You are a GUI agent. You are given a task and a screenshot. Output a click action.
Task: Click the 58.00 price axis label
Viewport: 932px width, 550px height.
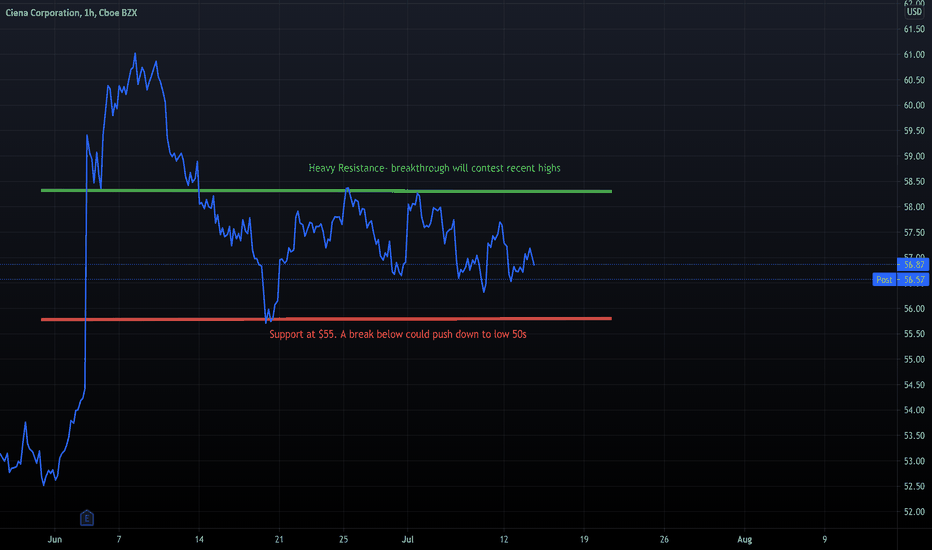point(914,207)
